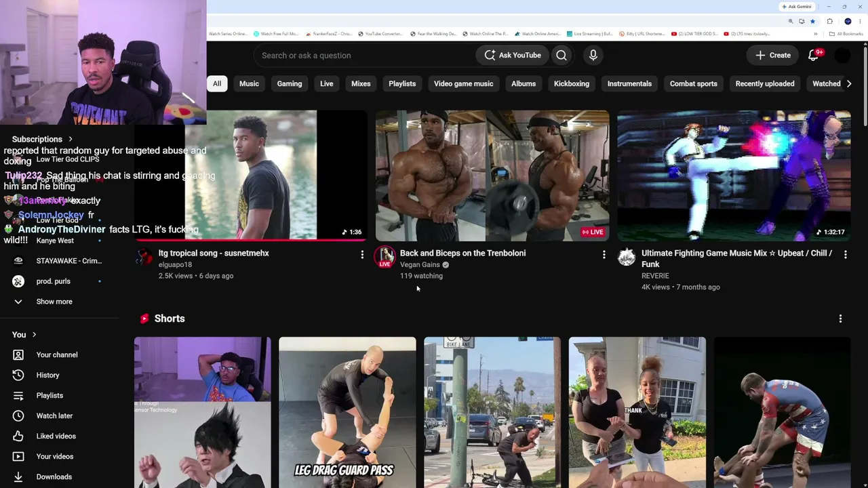
Task: Start voice search with the microphone icon
Action: [593, 56]
